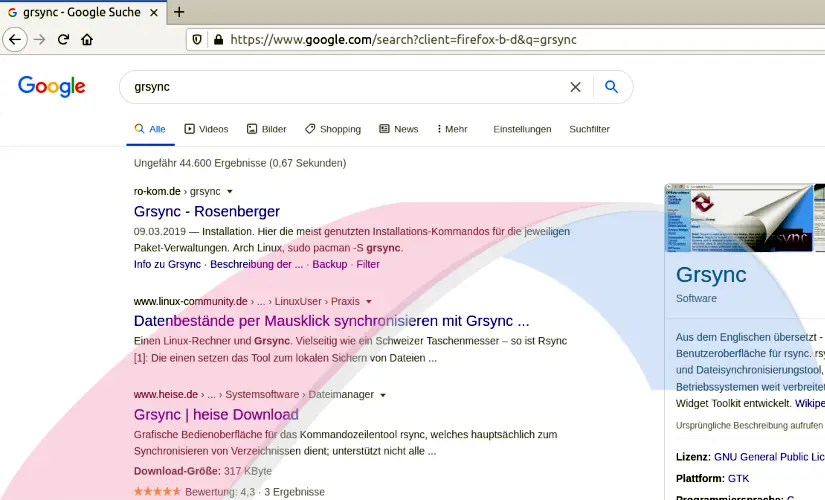The width and height of the screenshot is (825, 500).
Task: Open Einstellungen search settings
Action: click(x=522, y=129)
